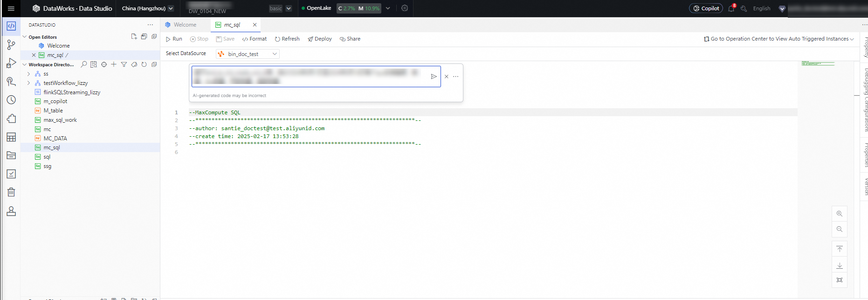Screen dimensions: 868x300
Task: Open the Version side panel tab
Action: tap(865, 186)
